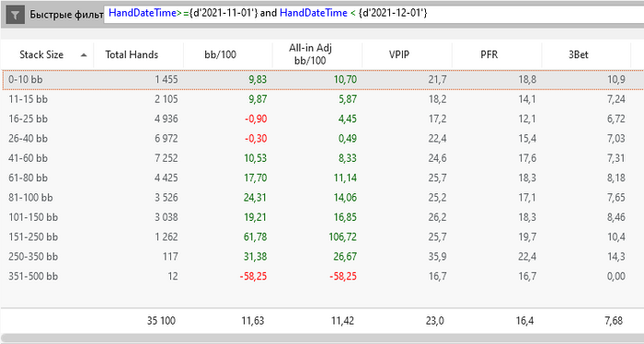644x344 pixels.
Task: Click total hands value 2 105
Action: coord(167,99)
